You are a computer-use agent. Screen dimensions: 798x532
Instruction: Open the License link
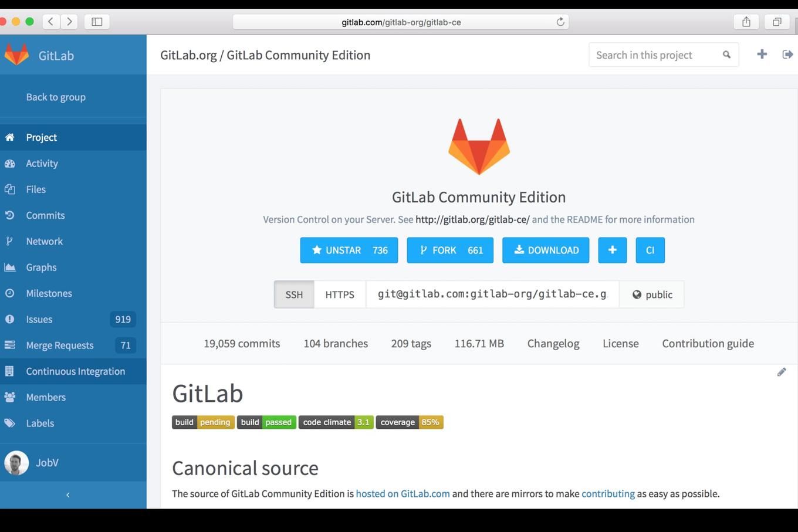[x=621, y=344]
